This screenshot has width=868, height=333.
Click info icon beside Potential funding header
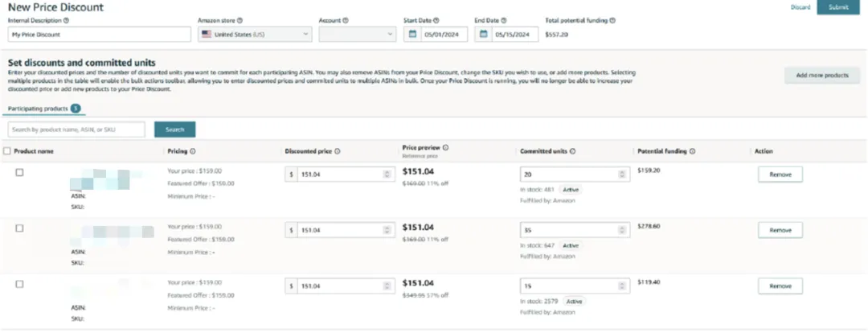click(x=692, y=151)
